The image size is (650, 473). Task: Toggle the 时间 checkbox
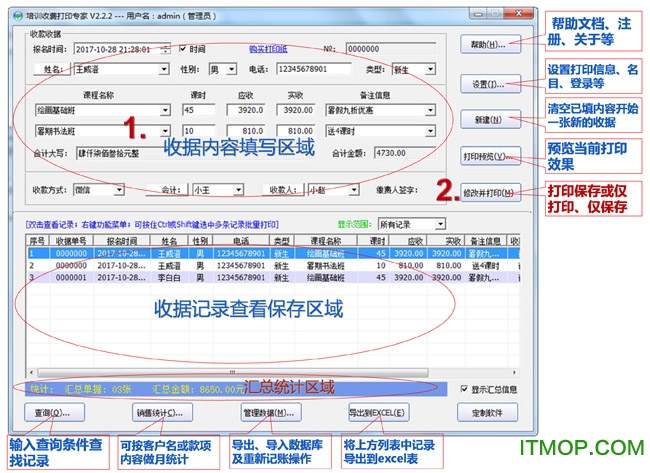182,49
